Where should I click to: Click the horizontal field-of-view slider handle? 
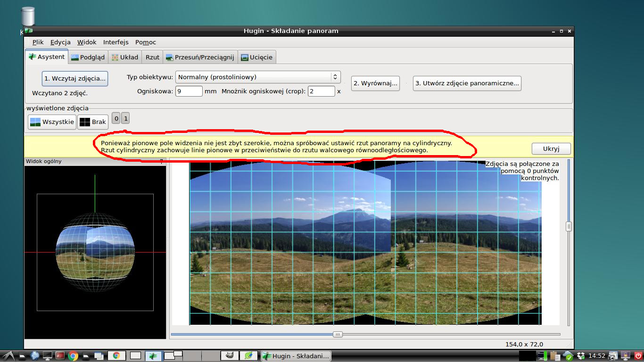coord(338,334)
